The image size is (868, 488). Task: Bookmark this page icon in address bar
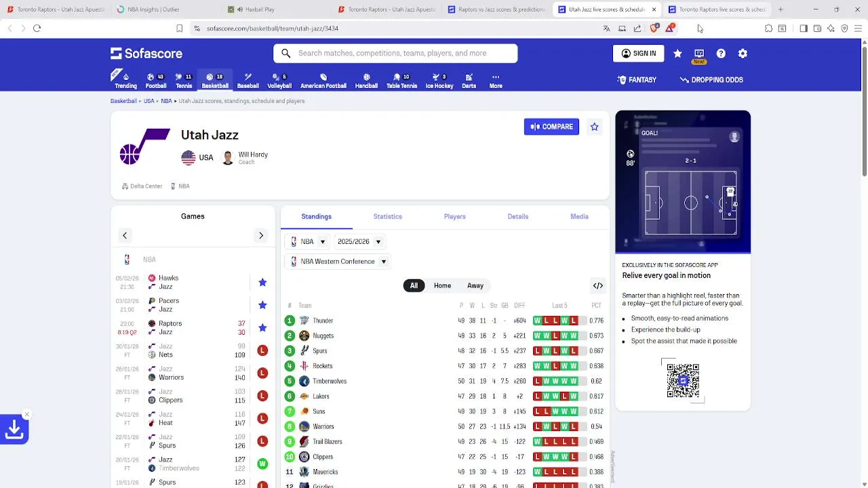(x=180, y=28)
